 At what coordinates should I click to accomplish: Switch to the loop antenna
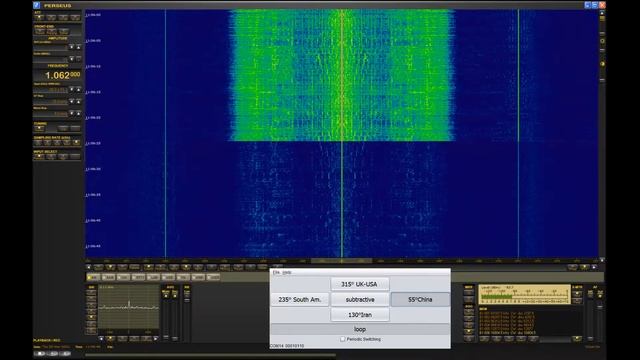(x=360, y=329)
